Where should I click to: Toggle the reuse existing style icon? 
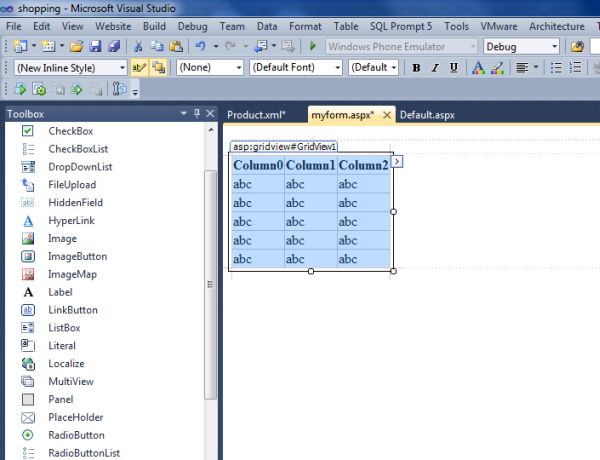pyautogui.click(x=158, y=68)
